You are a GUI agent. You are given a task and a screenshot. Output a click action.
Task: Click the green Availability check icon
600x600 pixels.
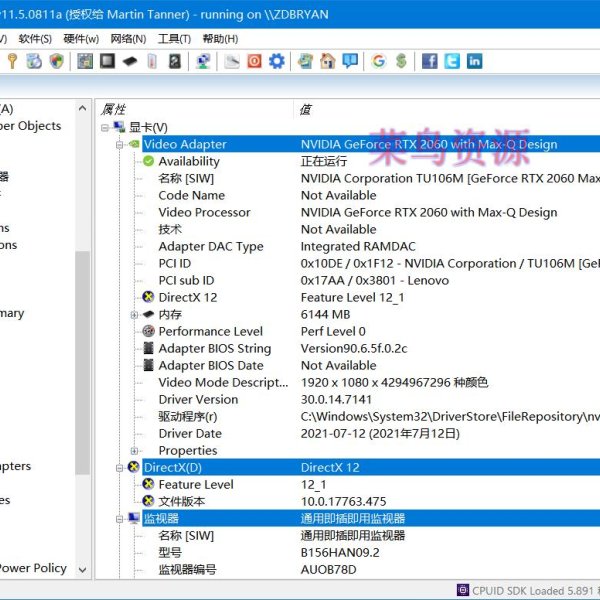coord(148,161)
